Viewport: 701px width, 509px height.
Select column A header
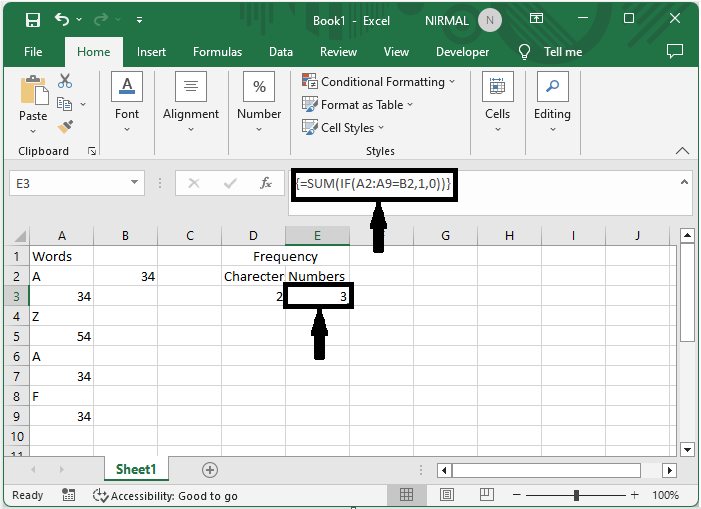pyautogui.click(x=62, y=236)
